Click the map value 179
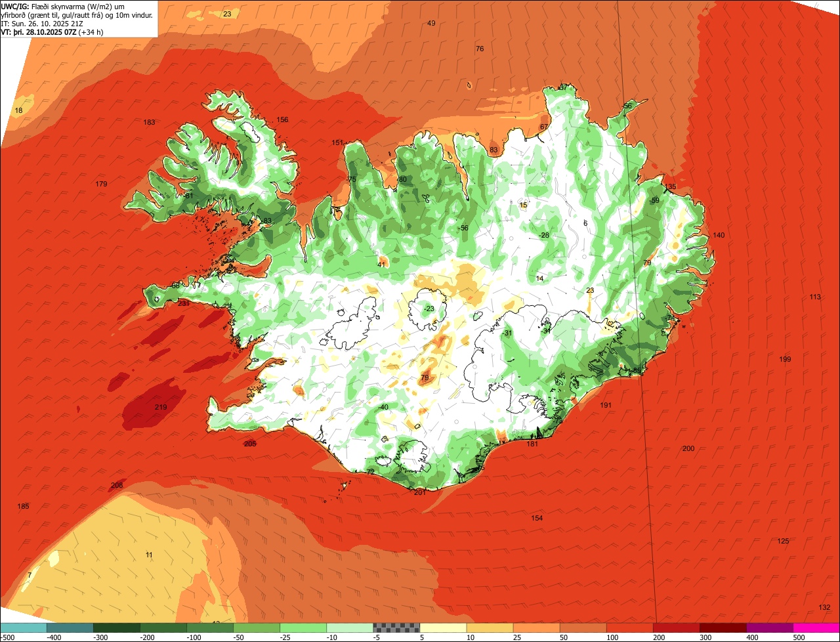Image resolution: width=840 pixels, height=642 pixels. tap(101, 184)
